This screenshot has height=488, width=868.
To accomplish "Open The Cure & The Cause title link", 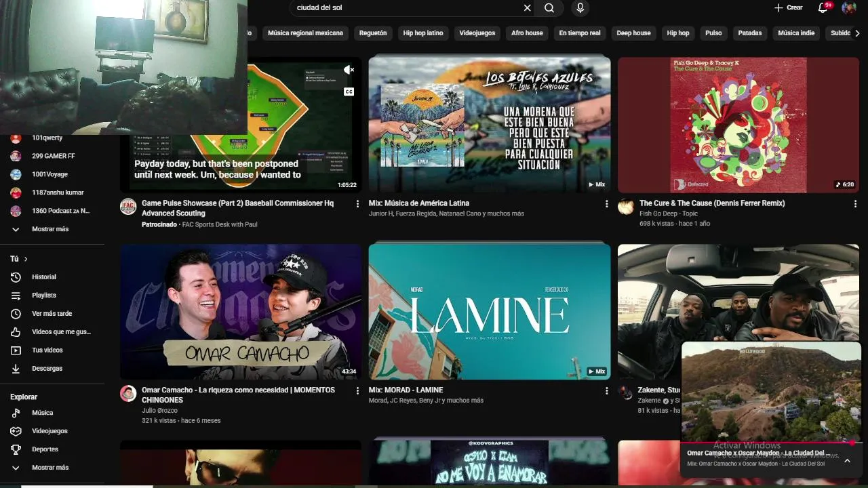I will click(712, 203).
